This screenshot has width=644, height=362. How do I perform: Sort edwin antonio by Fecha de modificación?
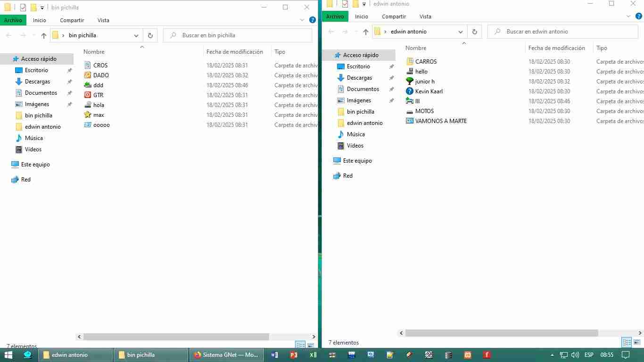[556, 48]
